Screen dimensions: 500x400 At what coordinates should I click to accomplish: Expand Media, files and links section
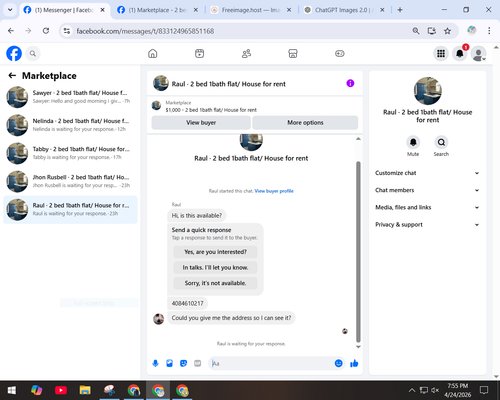tap(427, 207)
